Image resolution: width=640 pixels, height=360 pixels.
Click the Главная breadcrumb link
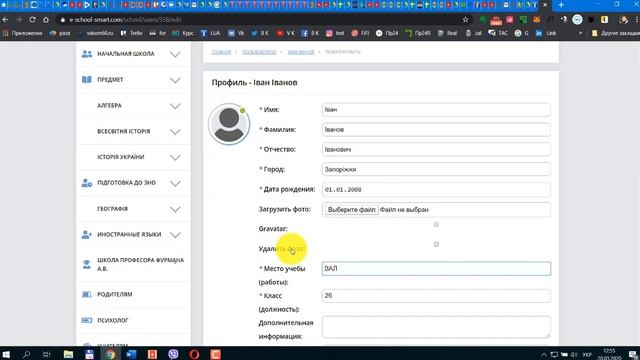pyautogui.click(x=221, y=52)
